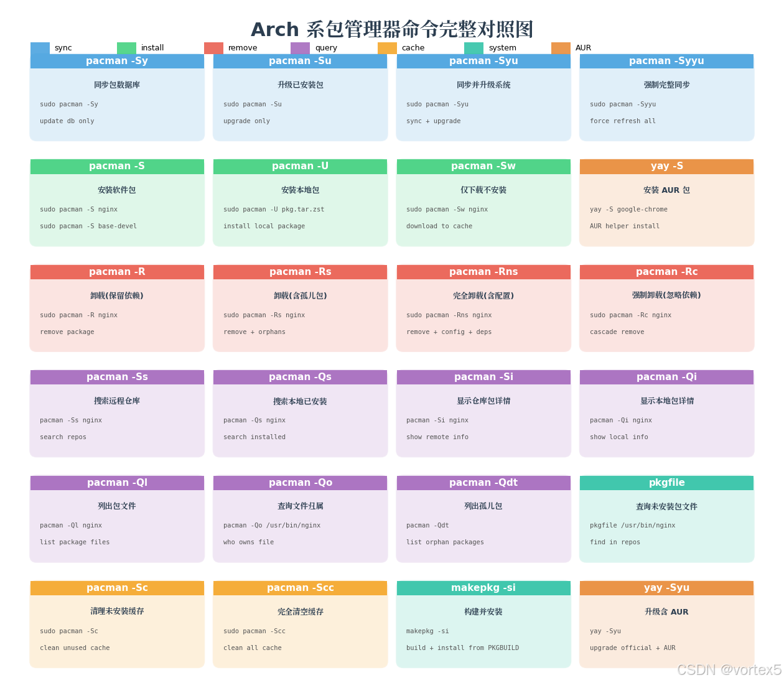784x683 pixels.
Task: Click the 'pacman -Qs' card header
Action: point(300,377)
